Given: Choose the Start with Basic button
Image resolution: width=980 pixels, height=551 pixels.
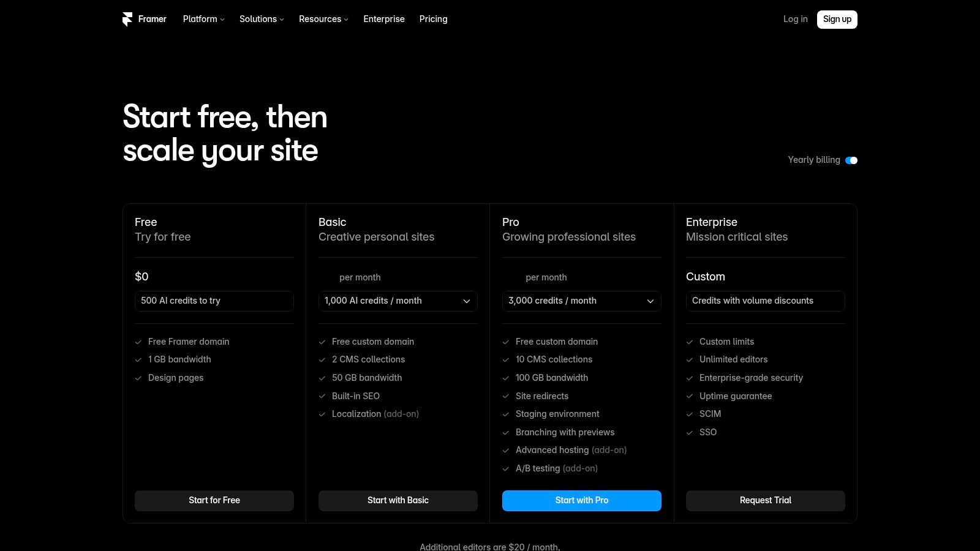Looking at the screenshot, I should click(x=398, y=501).
